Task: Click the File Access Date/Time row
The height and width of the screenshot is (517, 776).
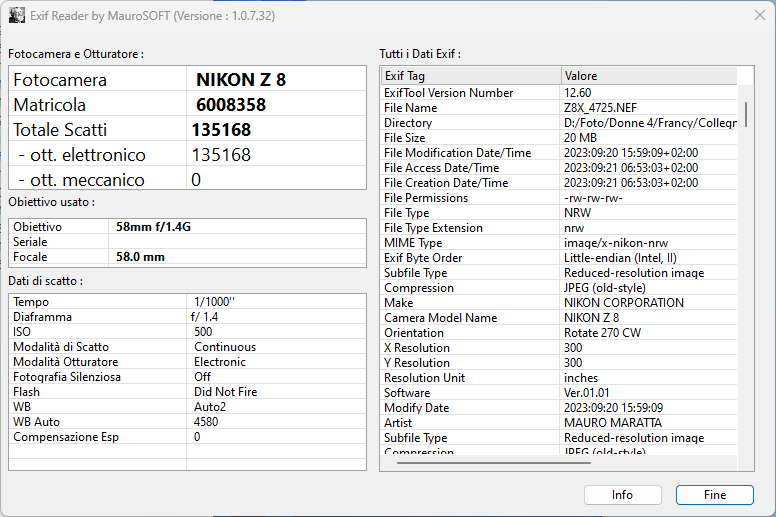Action: (559, 168)
